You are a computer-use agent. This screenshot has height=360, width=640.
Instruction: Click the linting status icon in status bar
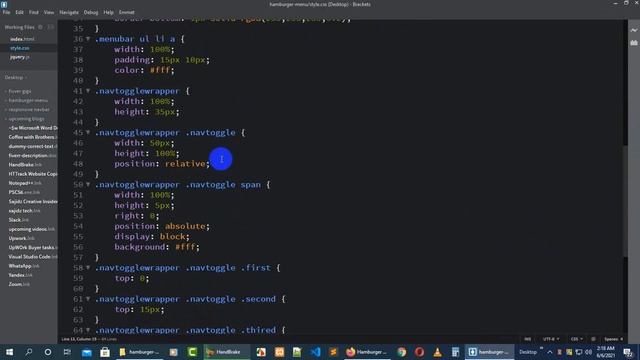pyautogui.click(x=593, y=339)
